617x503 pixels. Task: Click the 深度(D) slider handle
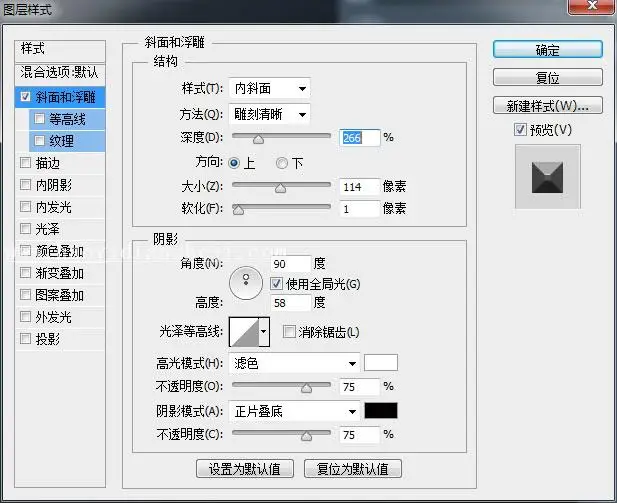(258, 139)
